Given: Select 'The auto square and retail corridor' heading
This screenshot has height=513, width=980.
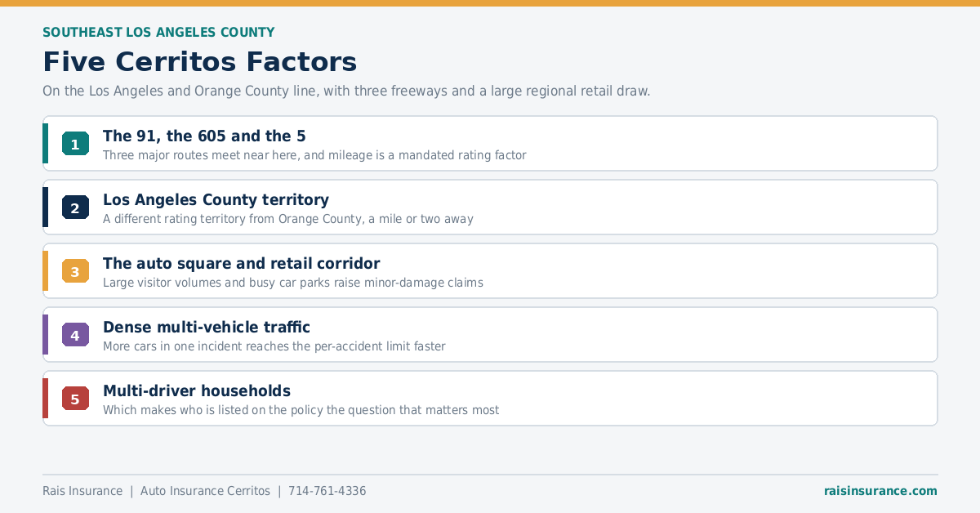Looking at the screenshot, I should click(x=241, y=264).
